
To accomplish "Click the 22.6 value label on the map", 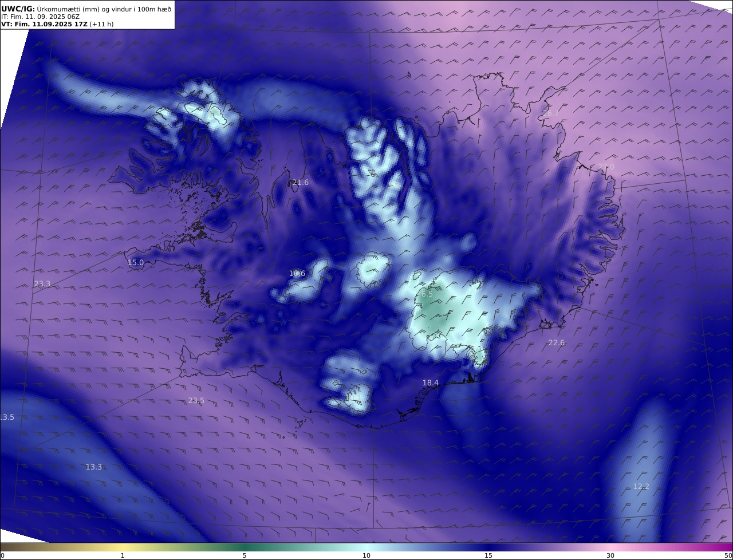I will (557, 343).
